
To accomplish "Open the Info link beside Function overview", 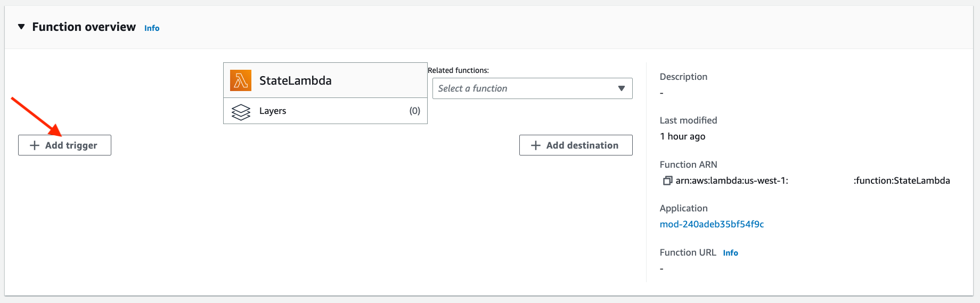I will coord(152,28).
